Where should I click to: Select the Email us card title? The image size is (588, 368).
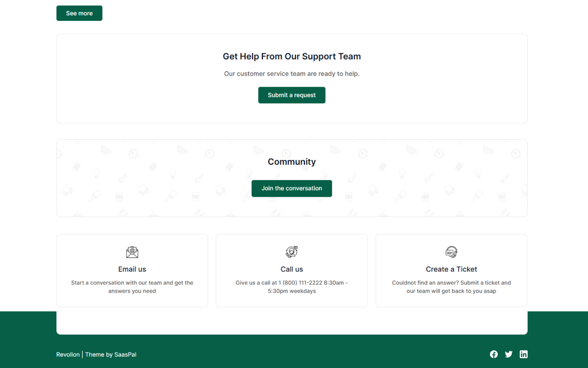(132, 269)
